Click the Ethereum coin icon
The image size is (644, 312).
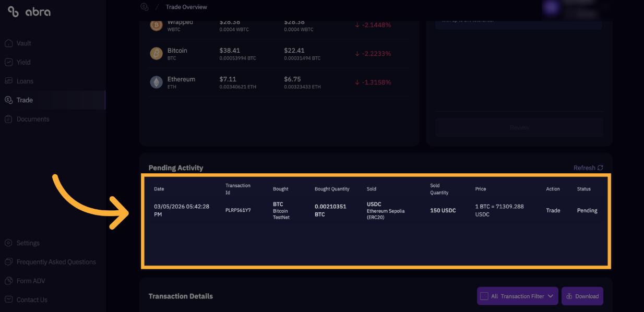click(x=157, y=82)
